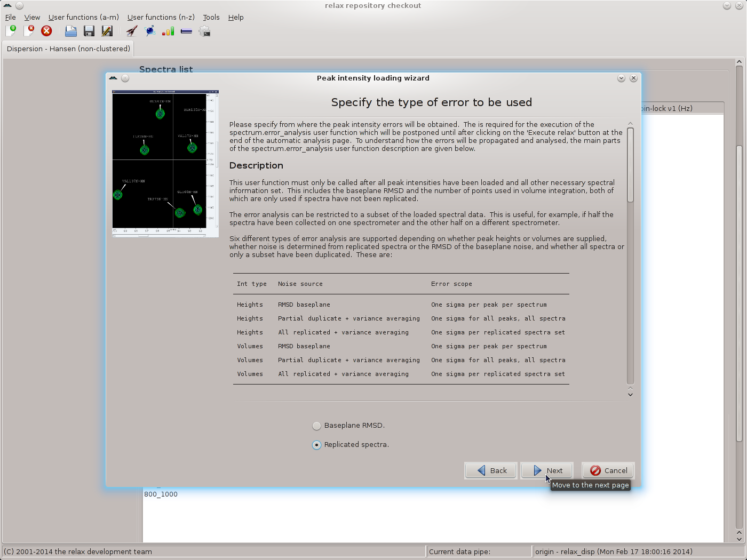Open results viewer bar chart icon
The image size is (747, 560).
tap(168, 31)
